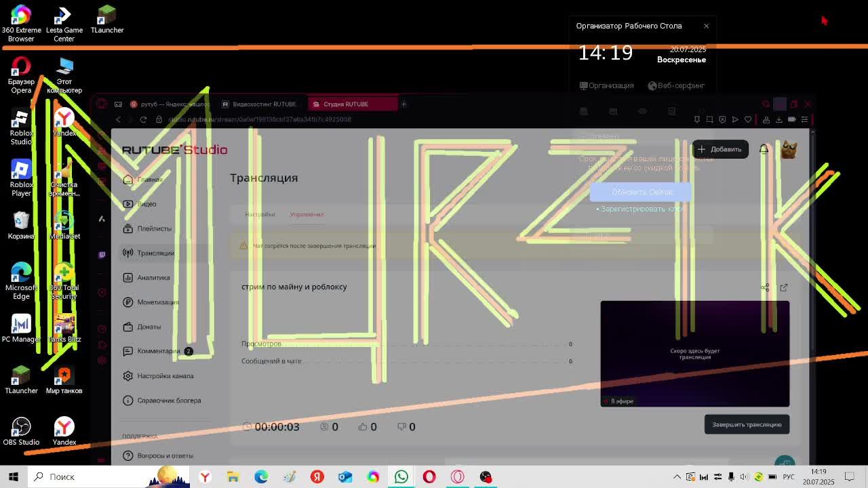Image resolution: width=868 pixels, height=488 pixels.
Task: Open Lesta Game Center desktop icon
Action: point(64,24)
